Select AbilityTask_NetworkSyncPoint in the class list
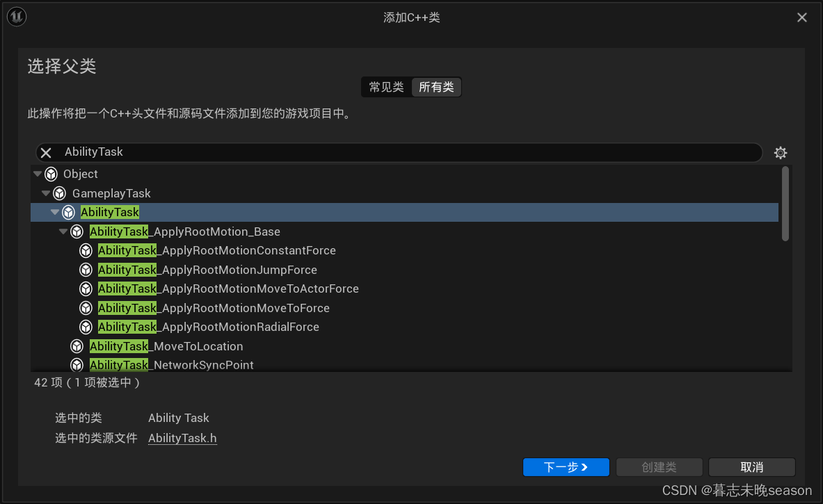823x504 pixels. click(171, 364)
